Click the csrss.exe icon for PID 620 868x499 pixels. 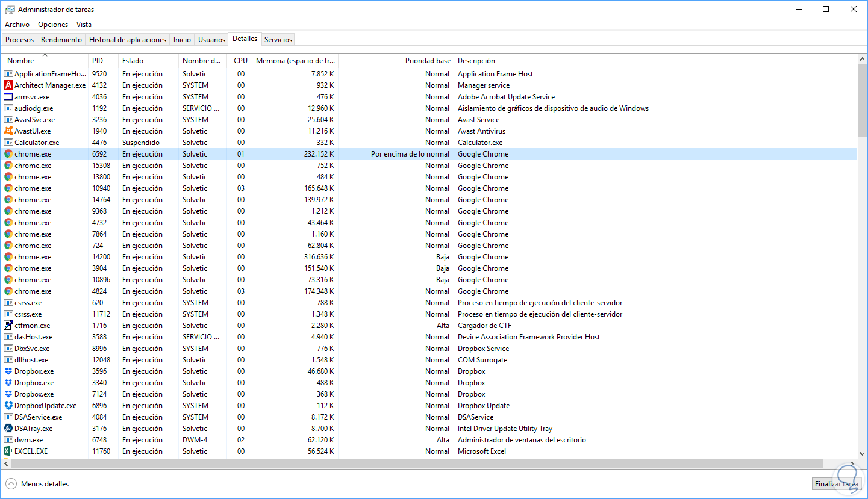pyautogui.click(x=8, y=303)
